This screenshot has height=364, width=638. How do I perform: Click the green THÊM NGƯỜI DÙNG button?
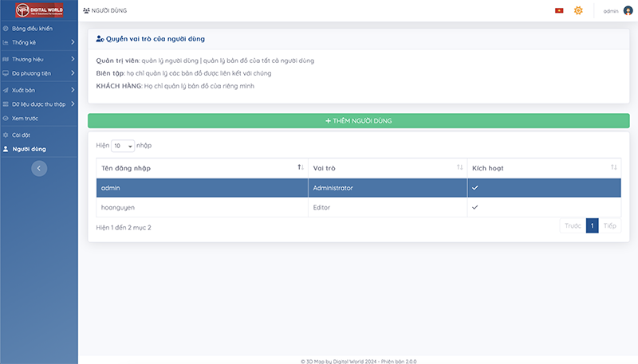[358, 121]
